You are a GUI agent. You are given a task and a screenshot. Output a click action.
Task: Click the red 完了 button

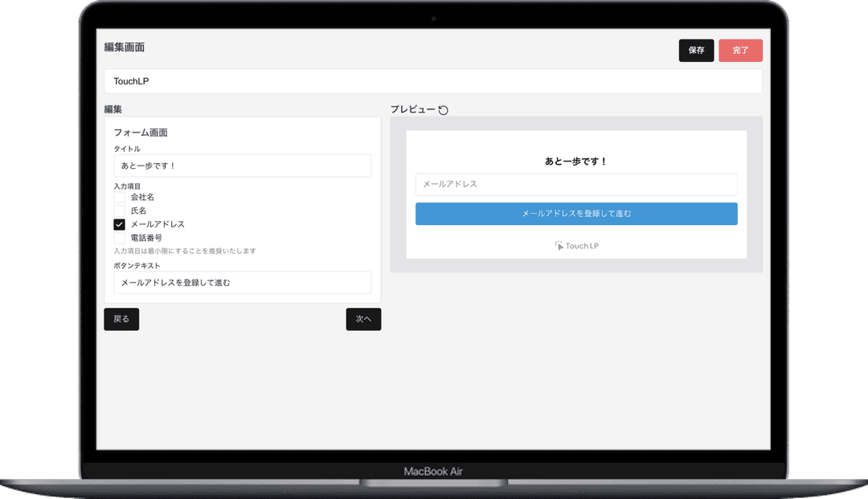tap(740, 51)
